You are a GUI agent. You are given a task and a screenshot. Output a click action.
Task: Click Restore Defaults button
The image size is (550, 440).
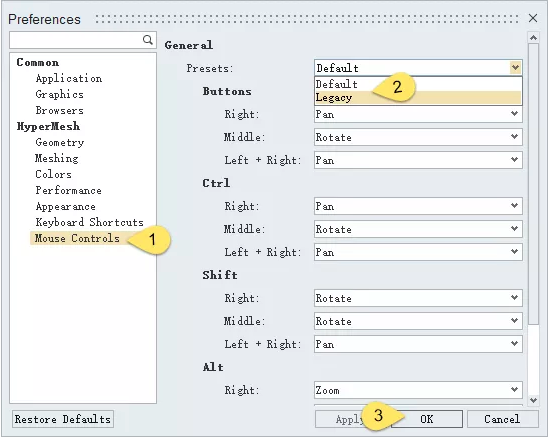click(63, 419)
